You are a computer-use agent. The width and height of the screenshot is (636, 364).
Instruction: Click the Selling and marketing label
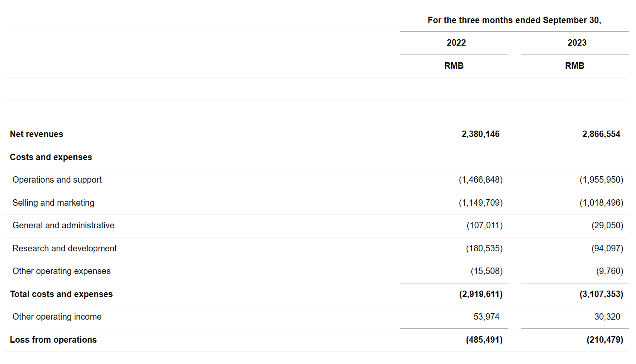[53, 203]
